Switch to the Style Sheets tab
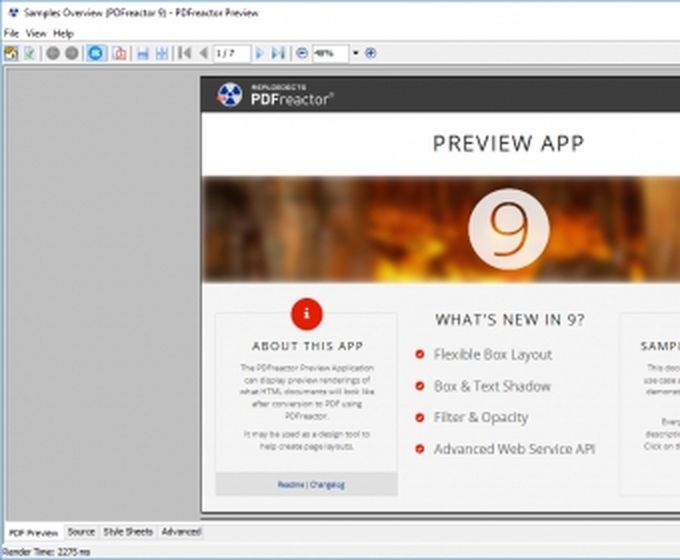The height and width of the screenshot is (560, 680). pyautogui.click(x=128, y=532)
